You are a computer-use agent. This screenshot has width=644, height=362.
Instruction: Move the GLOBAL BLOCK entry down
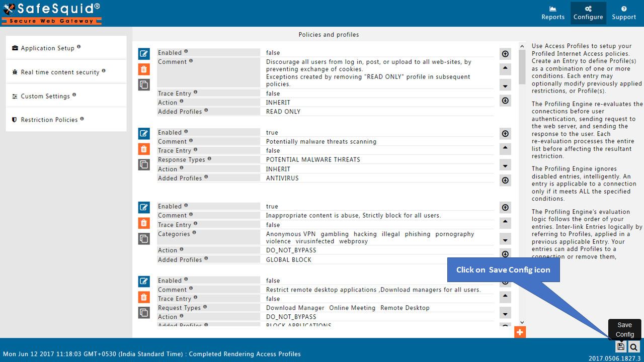[505, 239]
